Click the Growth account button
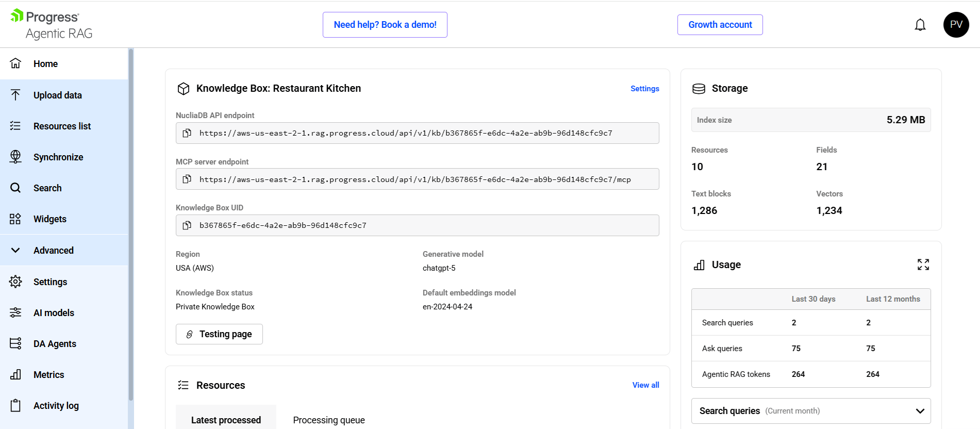Image resolution: width=980 pixels, height=429 pixels. 720,25
